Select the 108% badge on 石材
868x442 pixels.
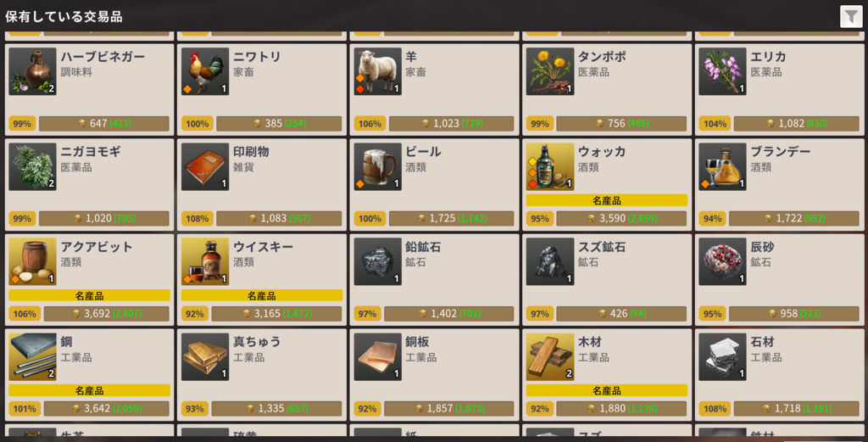(x=714, y=409)
